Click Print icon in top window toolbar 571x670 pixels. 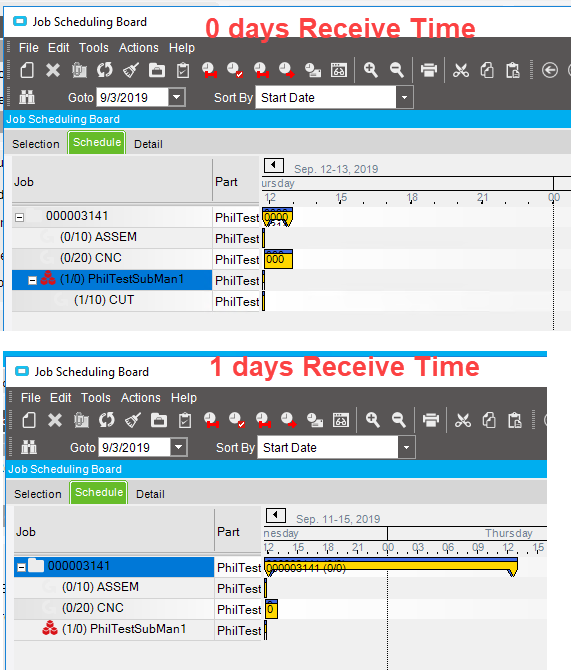(429, 70)
